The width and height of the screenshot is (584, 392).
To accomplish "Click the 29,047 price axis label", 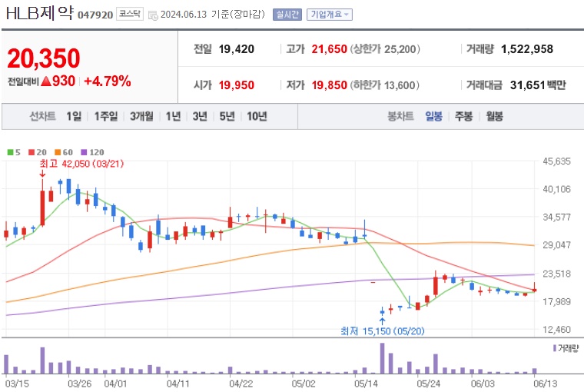I will click(x=556, y=245).
